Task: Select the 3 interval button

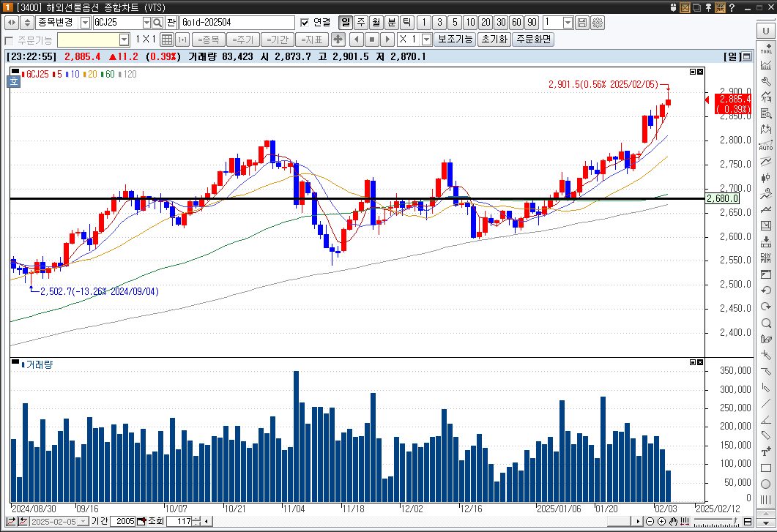Action: click(x=439, y=22)
